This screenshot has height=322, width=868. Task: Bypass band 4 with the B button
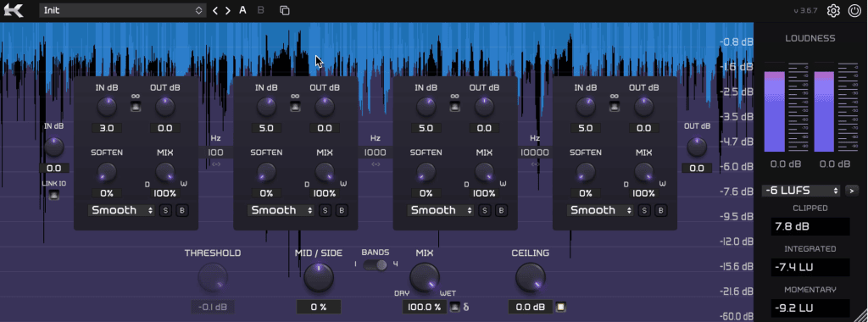660,210
